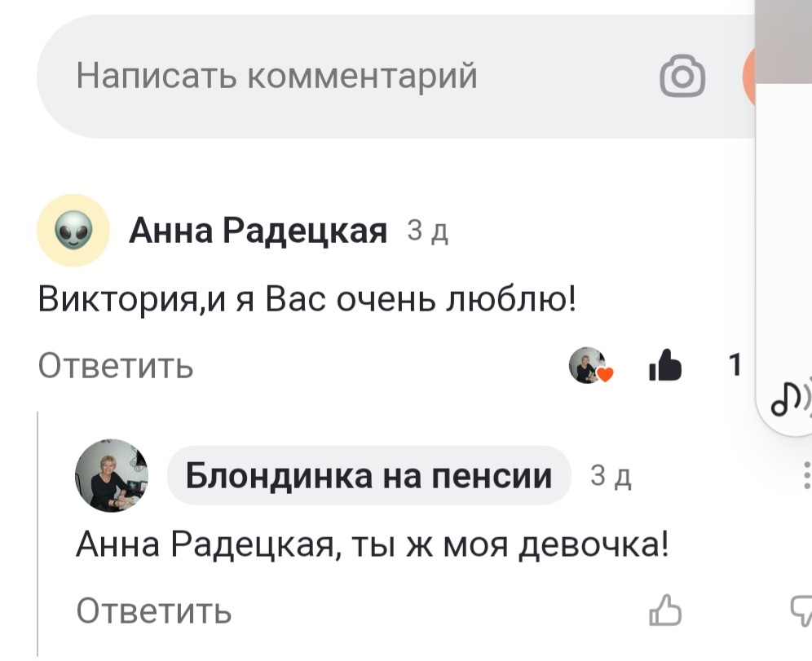Click the '3 д' timestamp on Анна's comment

427,231
